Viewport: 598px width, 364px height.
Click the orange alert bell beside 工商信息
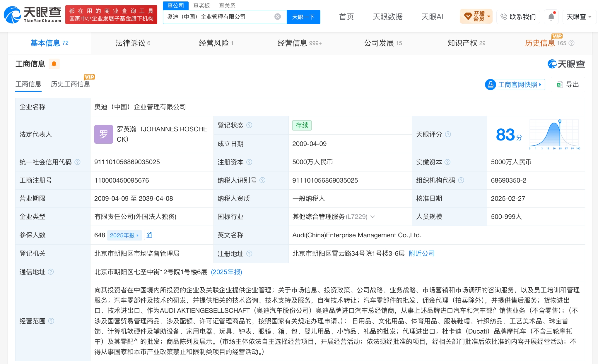click(x=54, y=64)
